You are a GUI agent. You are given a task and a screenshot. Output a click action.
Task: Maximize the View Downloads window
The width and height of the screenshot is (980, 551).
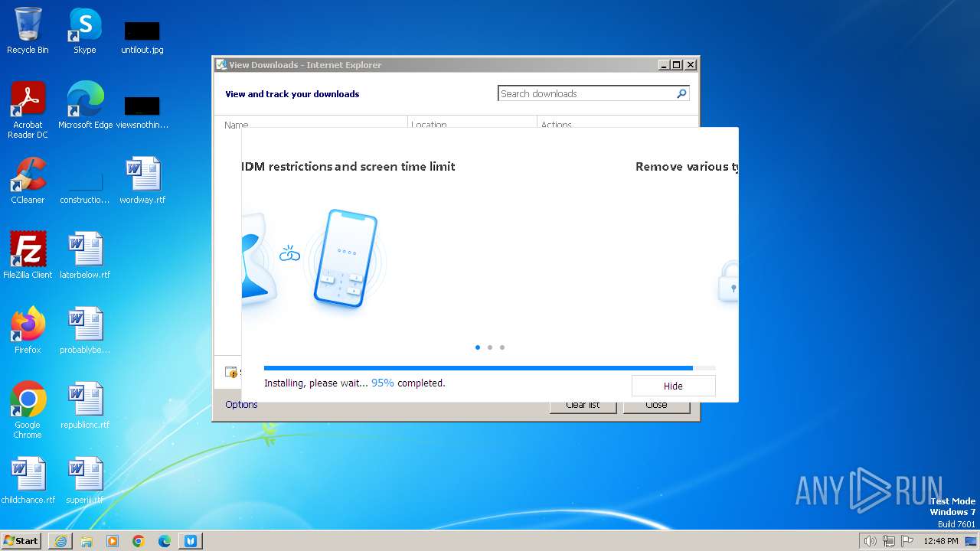tap(677, 65)
